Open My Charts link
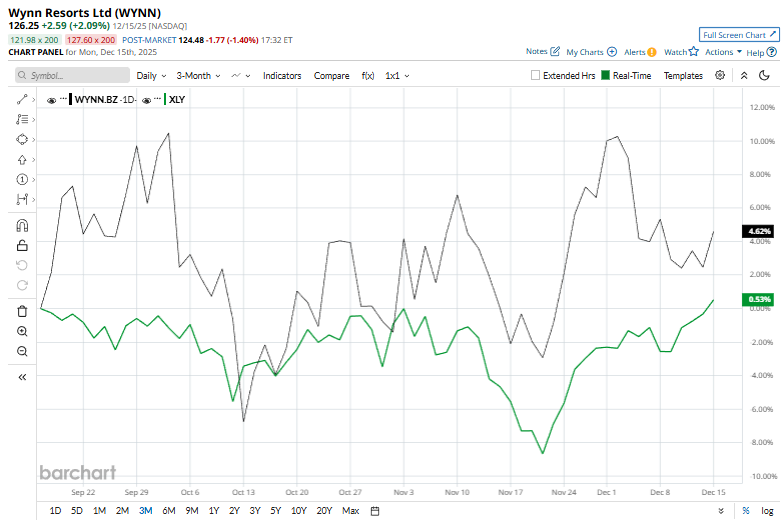 point(591,52)
